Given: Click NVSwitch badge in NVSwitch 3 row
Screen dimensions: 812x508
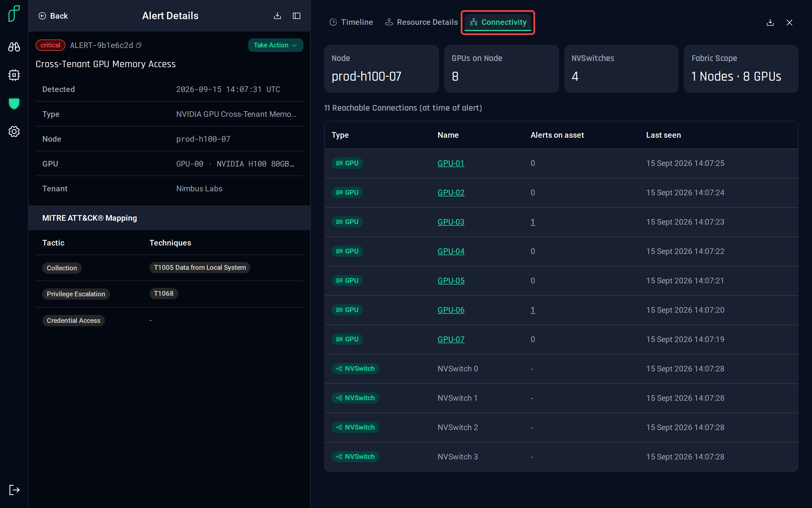Looking at the screenshot, I should [355, 457].
